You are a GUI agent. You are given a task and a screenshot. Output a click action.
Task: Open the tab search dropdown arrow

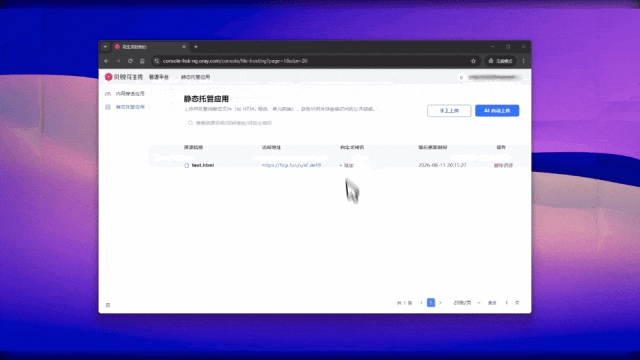coord(105,47)
